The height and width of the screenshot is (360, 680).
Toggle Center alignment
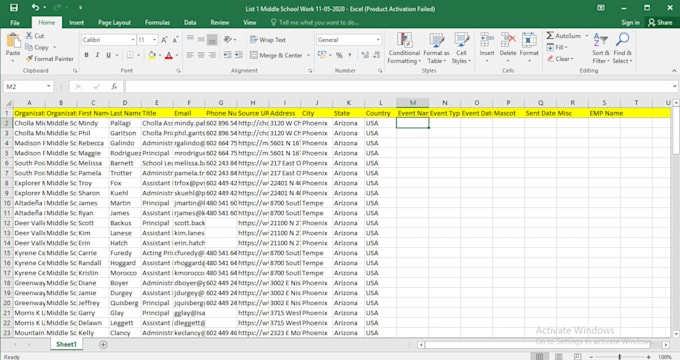point(201,55)
